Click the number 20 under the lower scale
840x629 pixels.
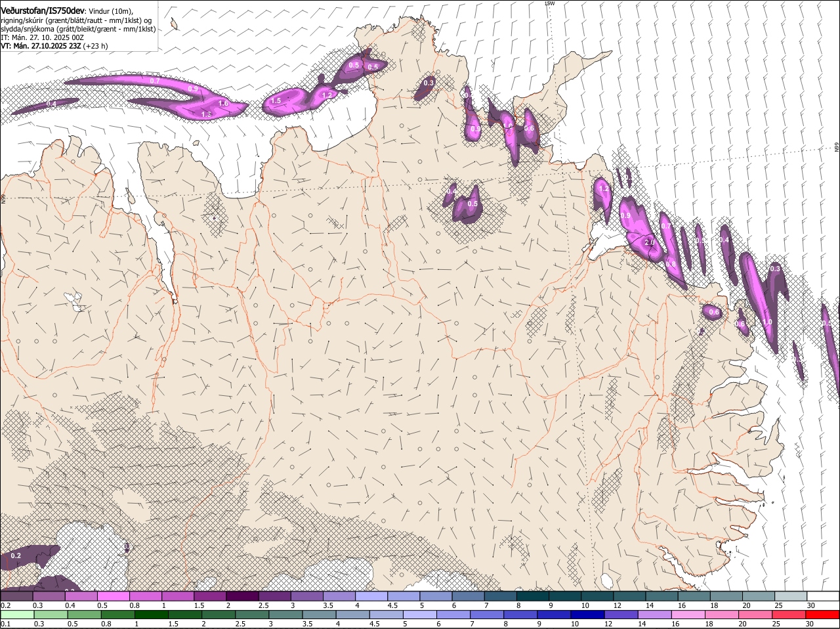pos(742,624)
